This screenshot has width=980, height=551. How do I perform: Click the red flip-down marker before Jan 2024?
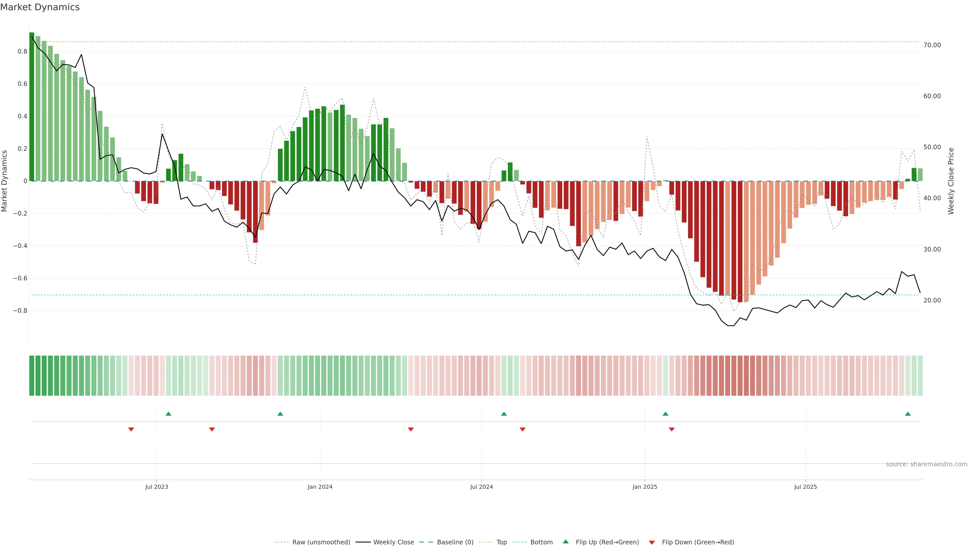point(212,429)
